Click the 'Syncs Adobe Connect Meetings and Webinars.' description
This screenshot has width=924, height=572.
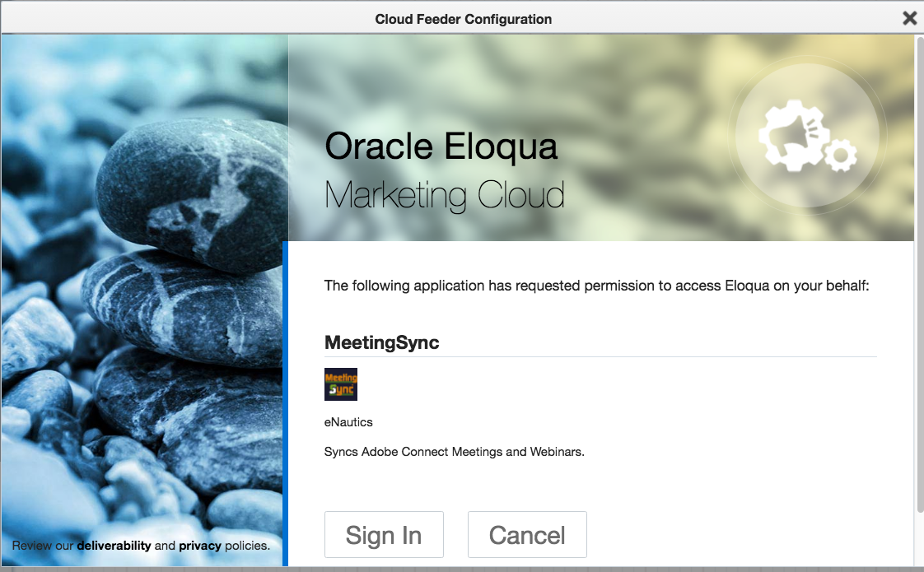click(455, 452)
